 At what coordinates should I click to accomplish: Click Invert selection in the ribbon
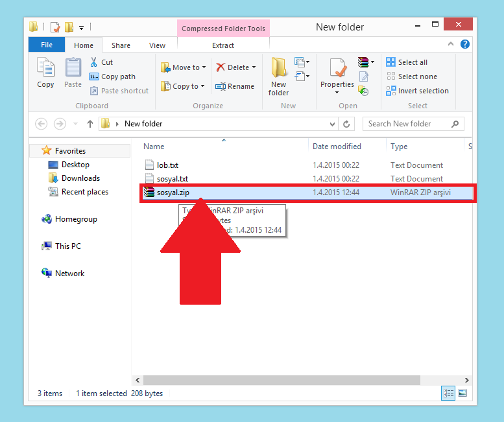click(x=417, y=91)
